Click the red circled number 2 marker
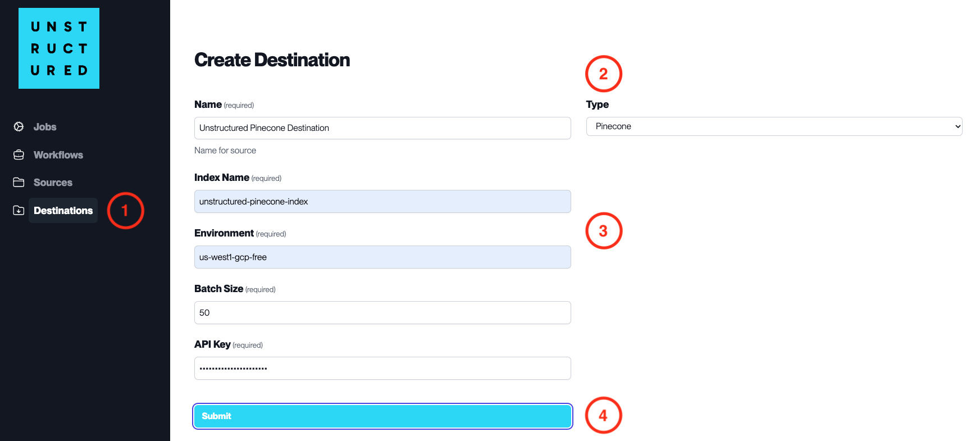This screenshot has height=441, width=980. [x=604, y=74]
